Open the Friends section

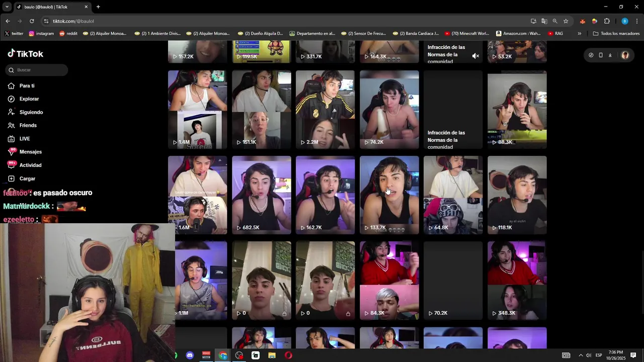[28, 125]
